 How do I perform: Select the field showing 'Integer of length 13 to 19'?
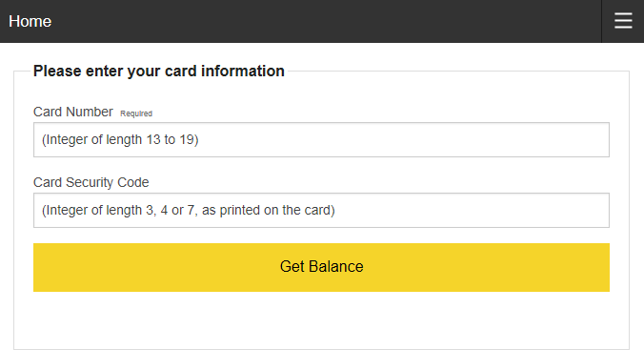[321, 139]
